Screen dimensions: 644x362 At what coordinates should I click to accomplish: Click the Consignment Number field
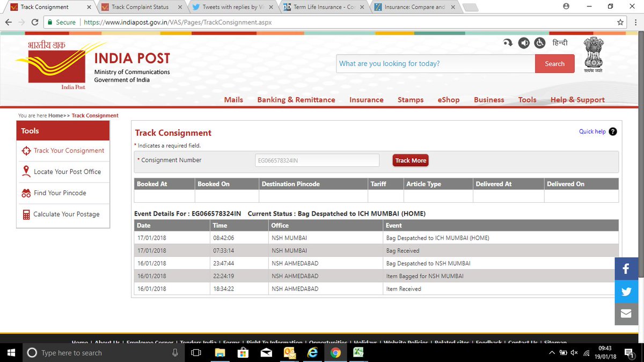click(x=317, y=160)
